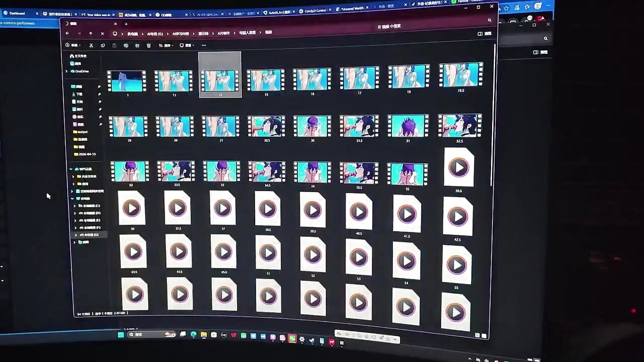Image resolution: width=644 pixels, height=362 pixels.
Task: Switch to large thumbnails view using status bar icon
Action: (x=484, y=336)
